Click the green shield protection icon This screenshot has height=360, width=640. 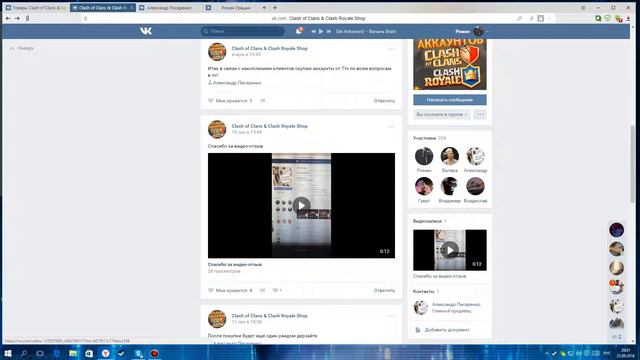point(608,18)
